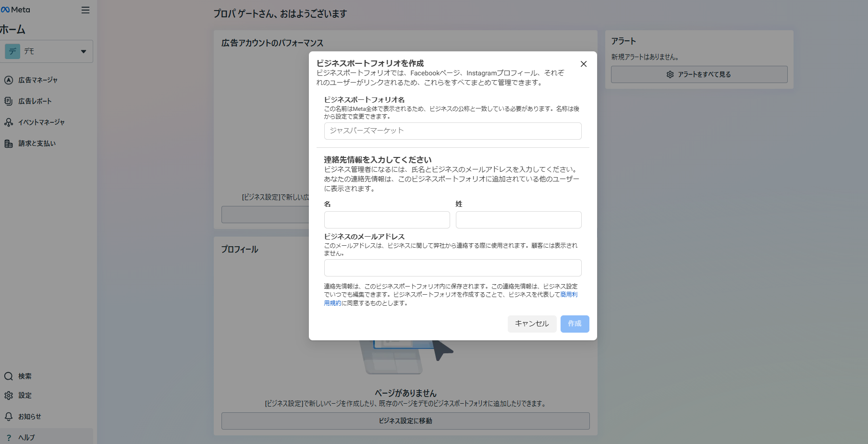Collapse sidebar with hamburger menu icon
The width and height of the screenshot is (868, 444).
(86, 10)
